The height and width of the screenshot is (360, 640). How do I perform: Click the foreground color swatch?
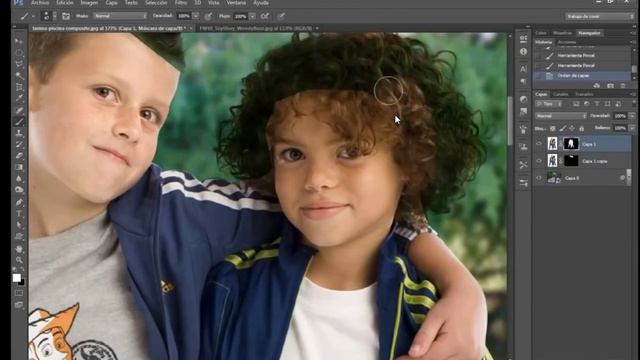click(x=16, y=278)
